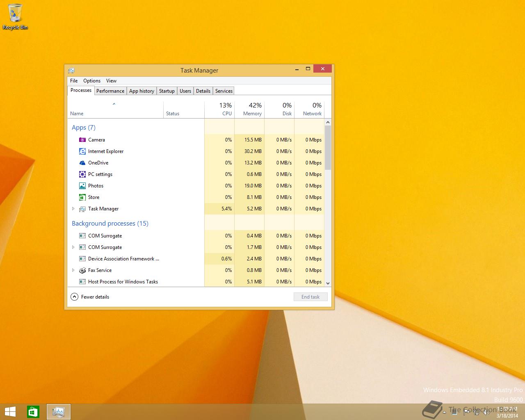The width and height of the screenshot is (525, 420).
Task: Click the 5.4% CPU value
Action: tap(226, 209)
